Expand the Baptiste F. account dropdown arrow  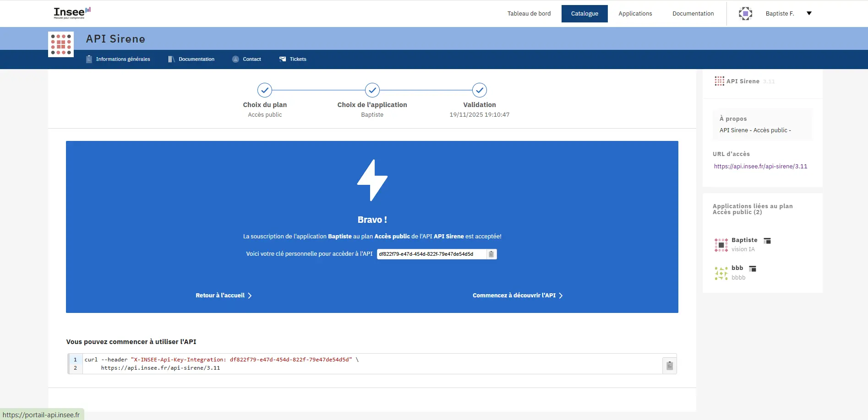tap(809, 13)
